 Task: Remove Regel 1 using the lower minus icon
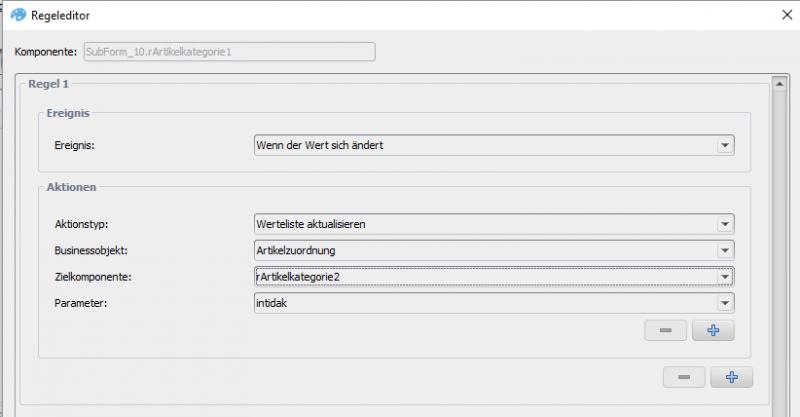684,377
